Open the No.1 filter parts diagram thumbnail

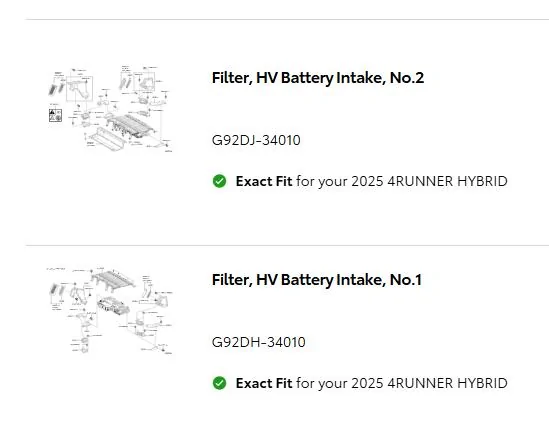[x=110, y=311]
